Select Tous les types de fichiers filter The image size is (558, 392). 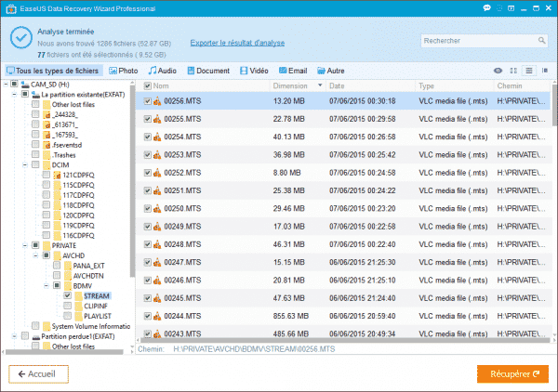click(53, 71)
